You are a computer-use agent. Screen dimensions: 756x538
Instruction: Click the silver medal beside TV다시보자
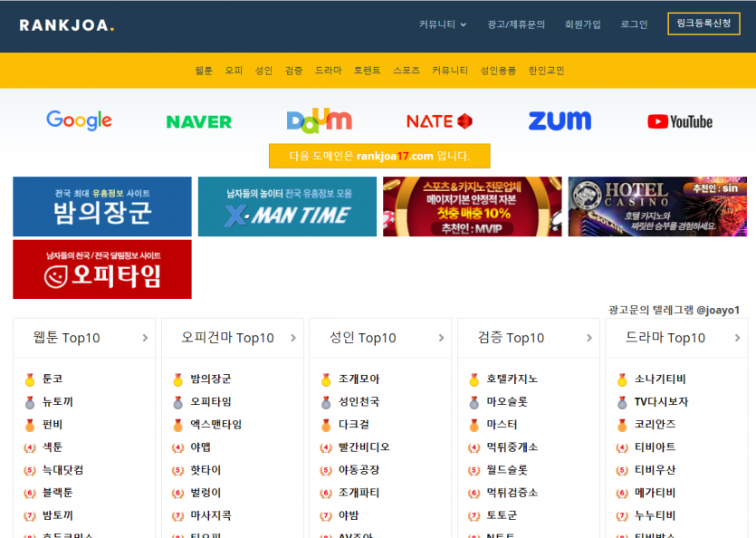622,402
